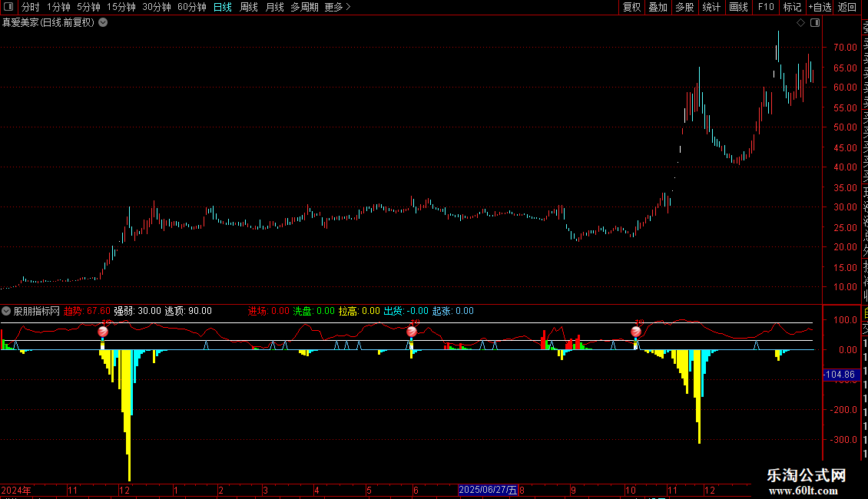Click the 进场: 0.00 indicator value
The image size is (868, 499).
(x=269, y=311)
